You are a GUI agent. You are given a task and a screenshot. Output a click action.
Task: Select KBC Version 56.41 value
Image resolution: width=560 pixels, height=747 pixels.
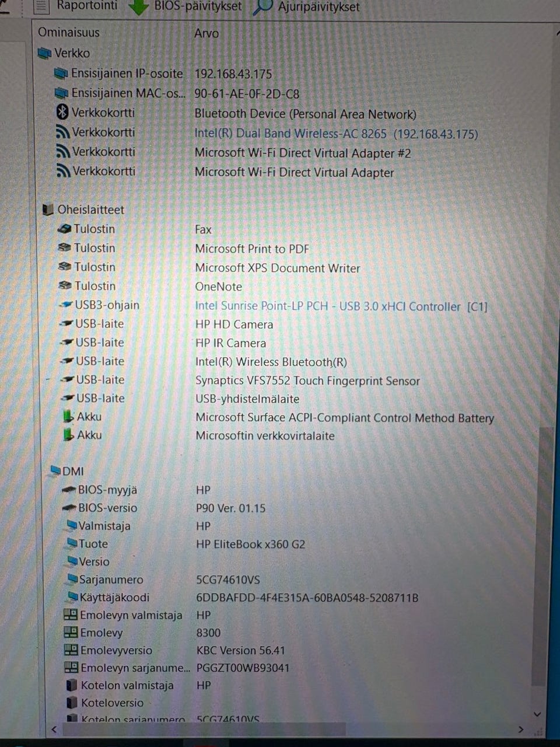241,650
